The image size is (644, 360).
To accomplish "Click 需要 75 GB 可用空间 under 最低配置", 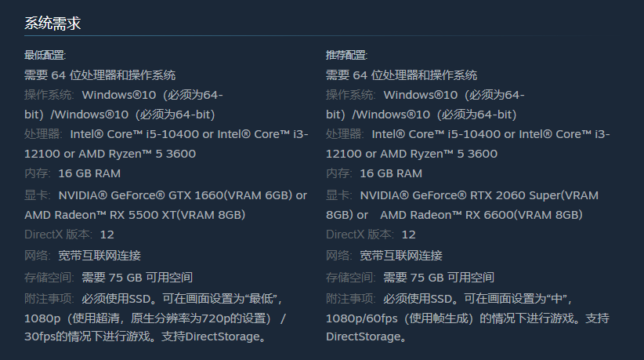I will tap(137, 278).
